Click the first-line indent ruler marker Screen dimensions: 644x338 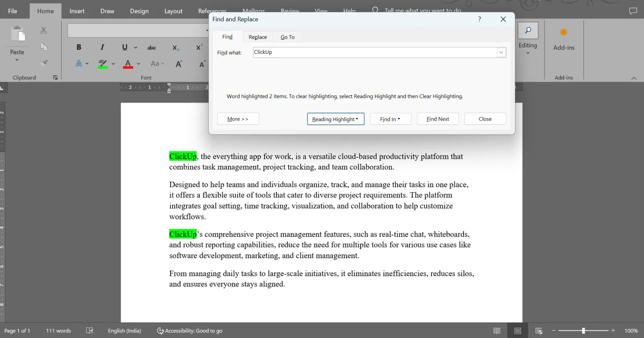click(169, 85)
